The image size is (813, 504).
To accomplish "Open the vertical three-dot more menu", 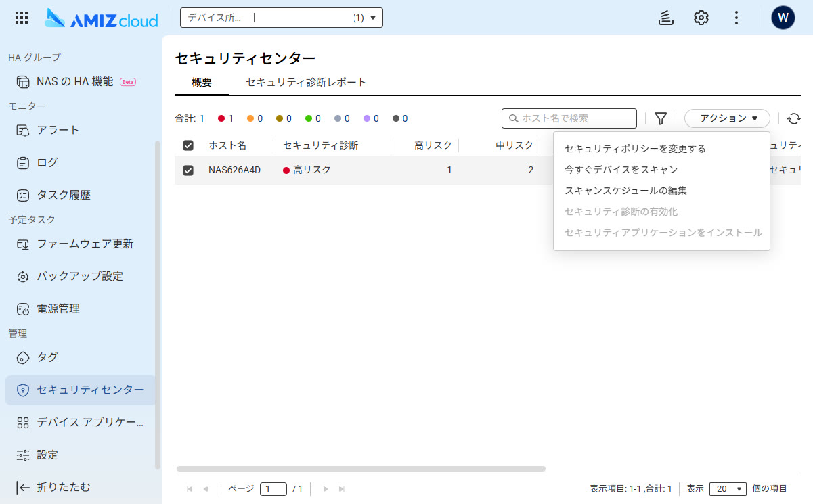I will click(x=737, y=18).
